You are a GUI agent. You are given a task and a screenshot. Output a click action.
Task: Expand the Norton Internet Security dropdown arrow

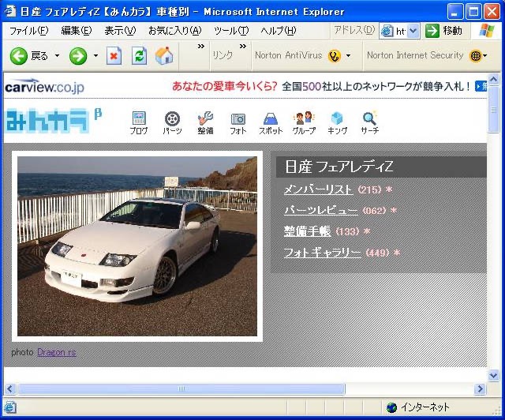pyautogui.click(x=485, y=56)
